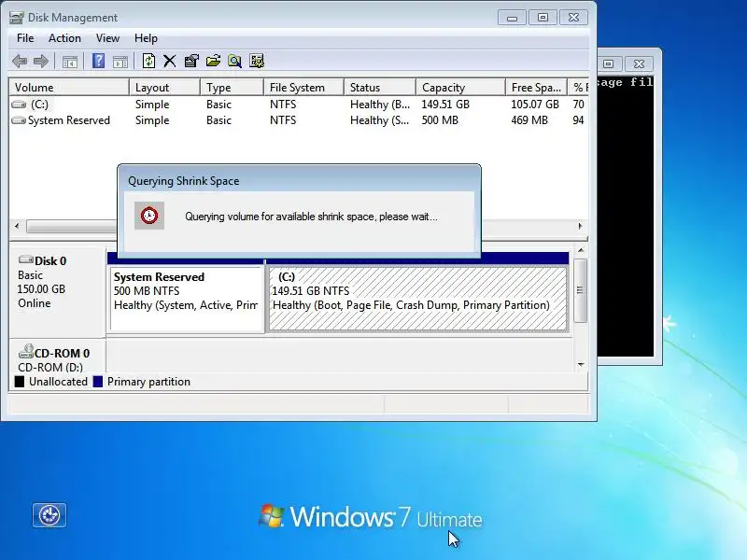Sort by the File System column header
Screen dimensions: 747x560
pos(304,88)
